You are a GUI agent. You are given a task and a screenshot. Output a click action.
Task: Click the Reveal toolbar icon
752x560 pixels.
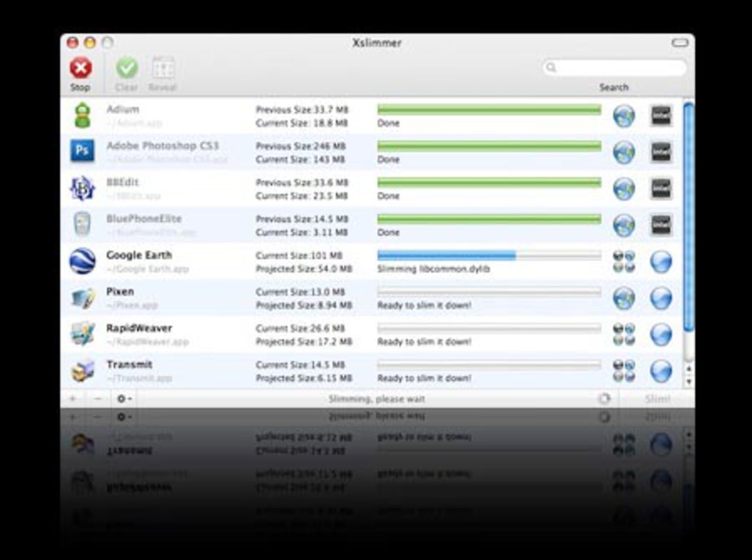coord(163,68)
